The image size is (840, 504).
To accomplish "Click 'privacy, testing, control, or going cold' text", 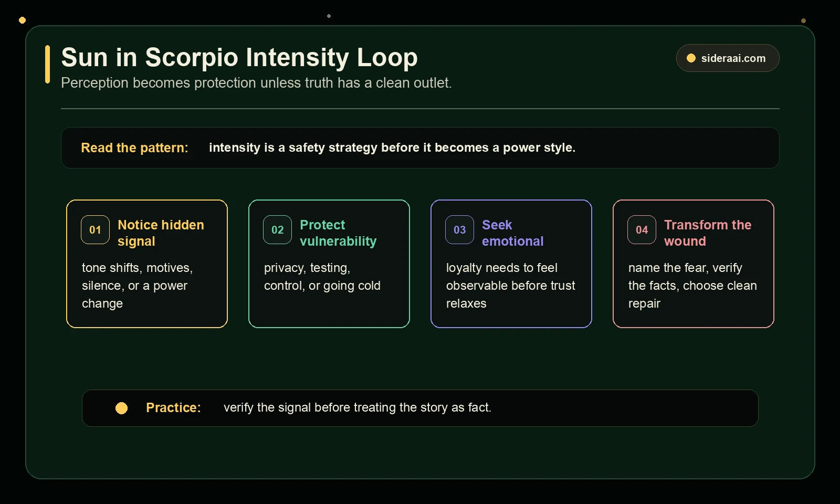I will point(322,277).
